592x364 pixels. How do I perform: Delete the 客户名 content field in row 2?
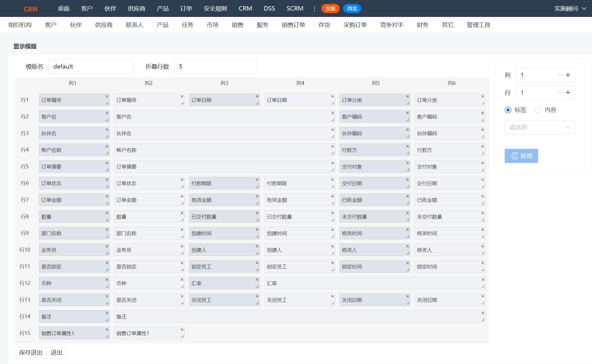[x=332, y=113]
